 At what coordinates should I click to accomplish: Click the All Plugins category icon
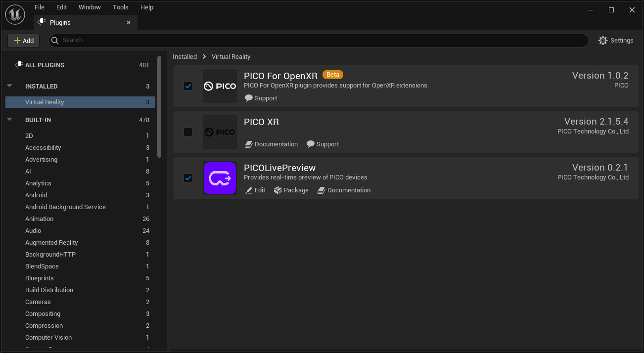point(19,65)
